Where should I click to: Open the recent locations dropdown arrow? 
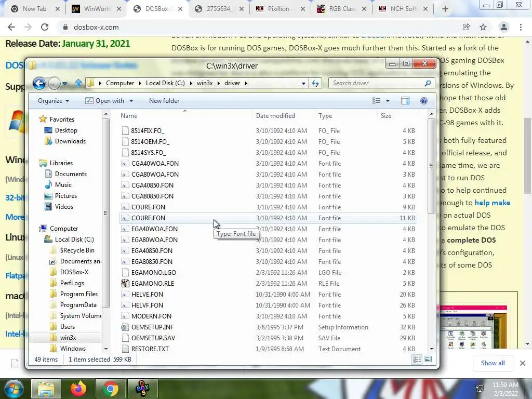click(x=64, y=83)
